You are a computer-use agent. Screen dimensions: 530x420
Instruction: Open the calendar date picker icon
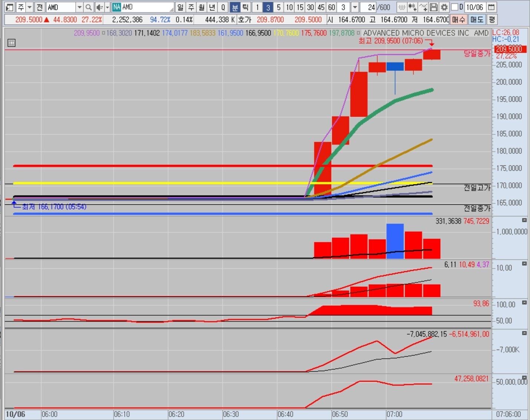pos(491,7)
